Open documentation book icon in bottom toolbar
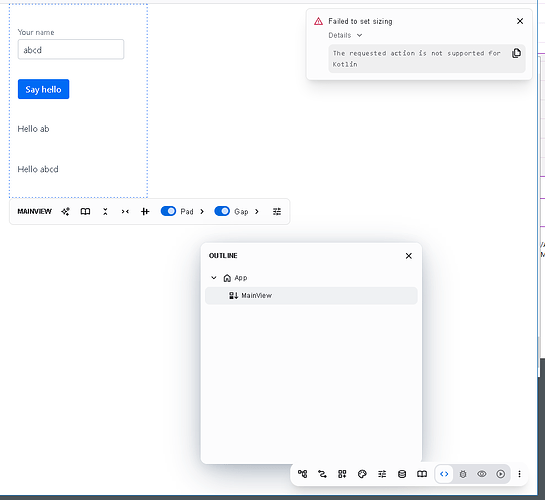 tap(422, 474)
